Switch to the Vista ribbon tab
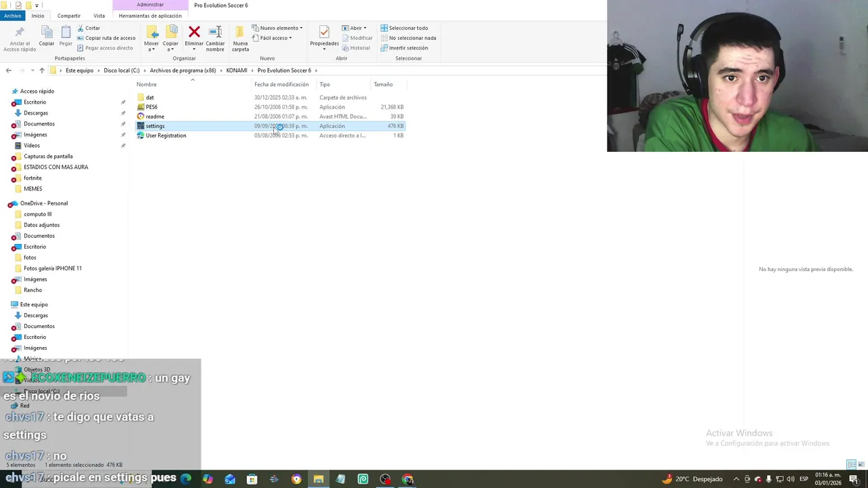 coord(99,16)
